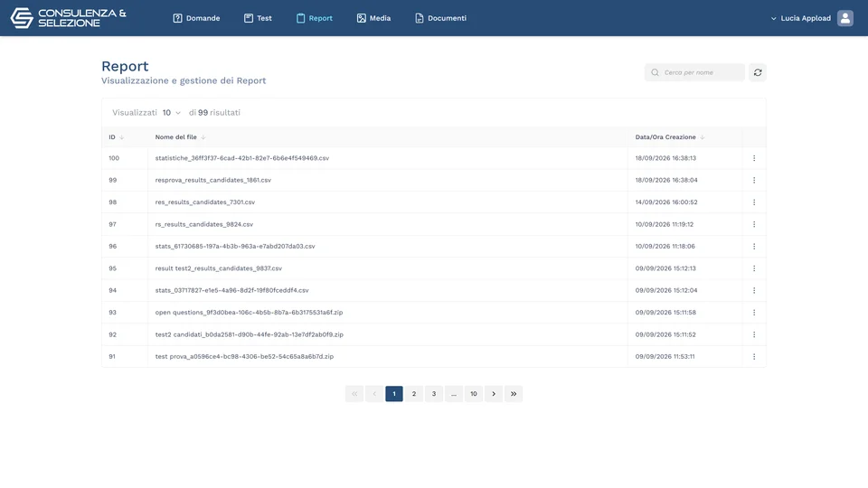Open the Report menu item
This screenshot has height=488, width=868.
(315, 18)
